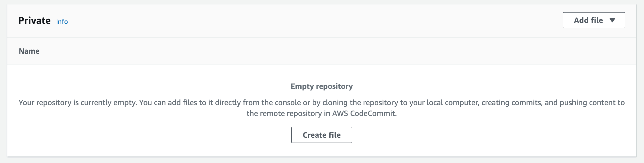Click the Private repository title
Image resolution: width=644 pixels, height=163 pixels.
click(x=34, y=20)
